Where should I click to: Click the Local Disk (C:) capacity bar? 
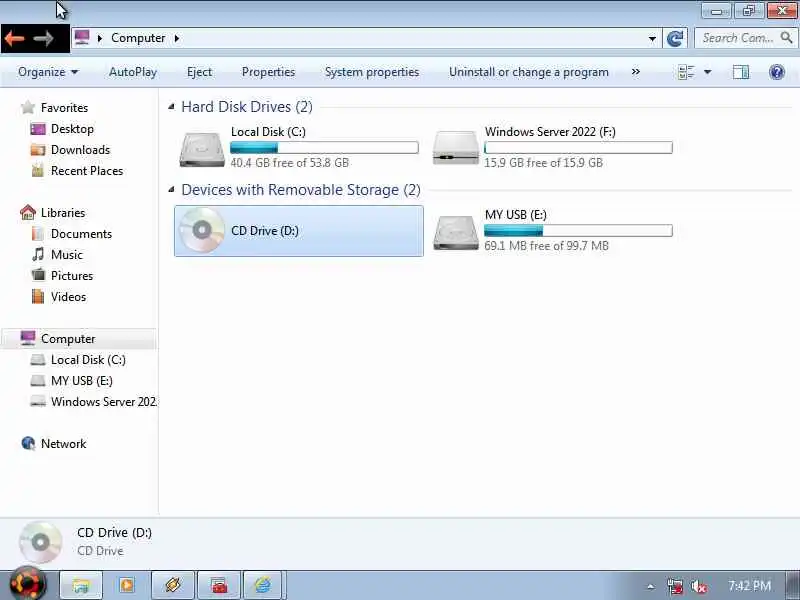coord(324,148)
